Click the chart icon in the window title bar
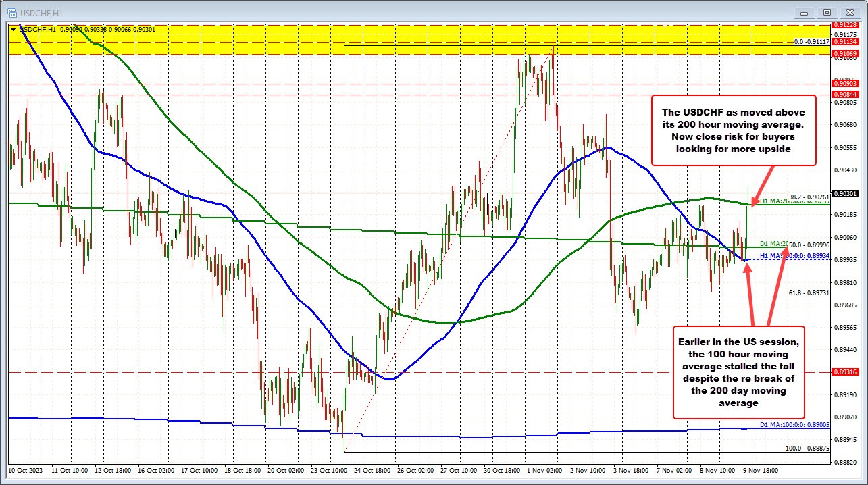 point(14,11)
